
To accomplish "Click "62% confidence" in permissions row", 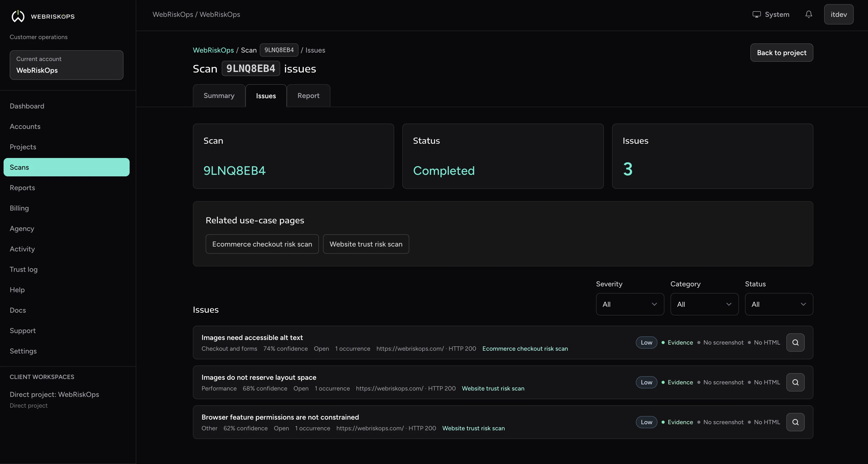I will (245, 428).
